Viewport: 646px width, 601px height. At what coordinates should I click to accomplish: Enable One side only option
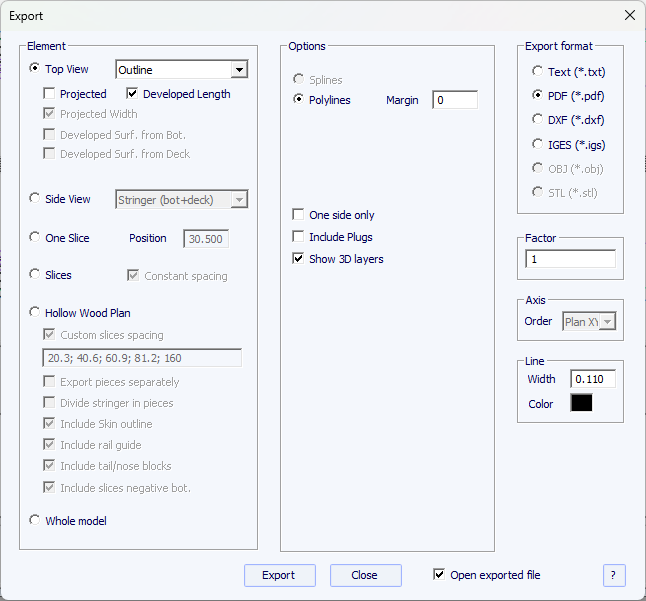(298, 215)
